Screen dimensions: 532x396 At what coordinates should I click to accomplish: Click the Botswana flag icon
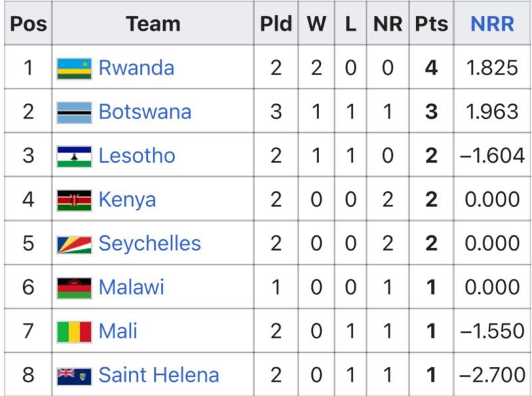[74, 112]
